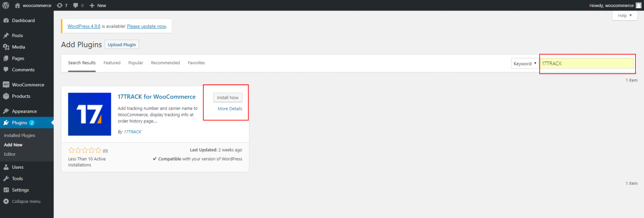Click the Appearance paintbrush icon
Viewport: 644px width, 218px height.
tap(6, 111)
